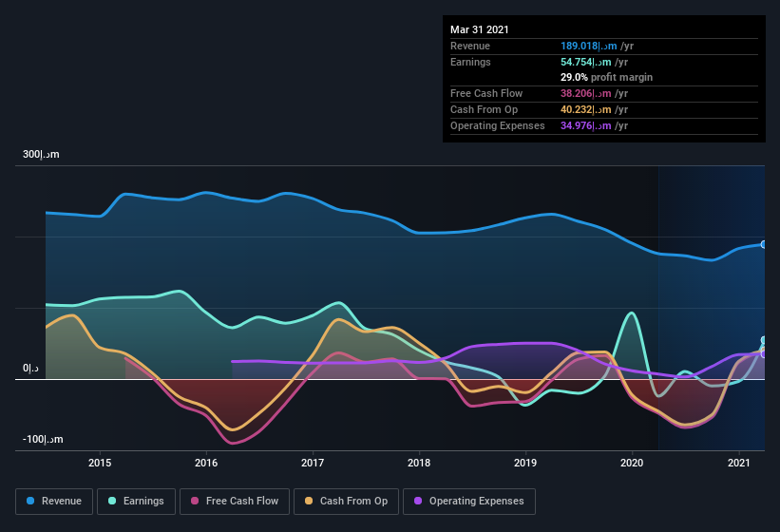780x532 pixels.
Task: Click the 2020 x-axis label
Action: 632,463
